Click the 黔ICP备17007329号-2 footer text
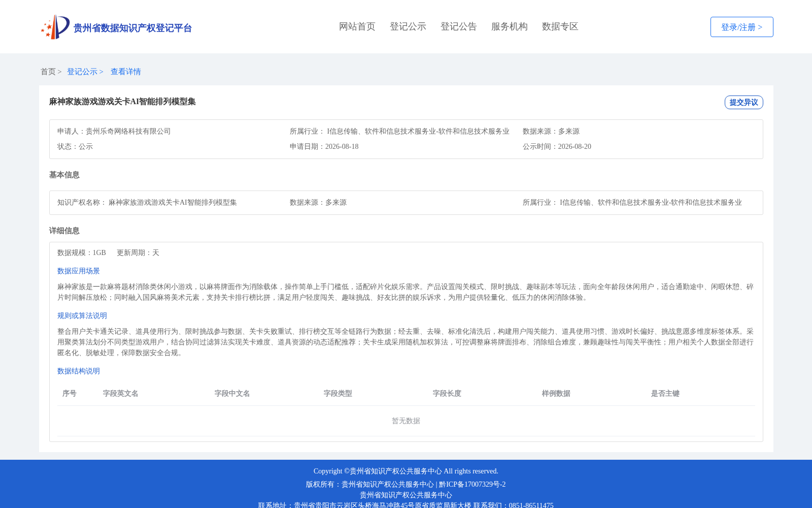The width and height of the screenshot is (812, 508). tap(472, 484)
